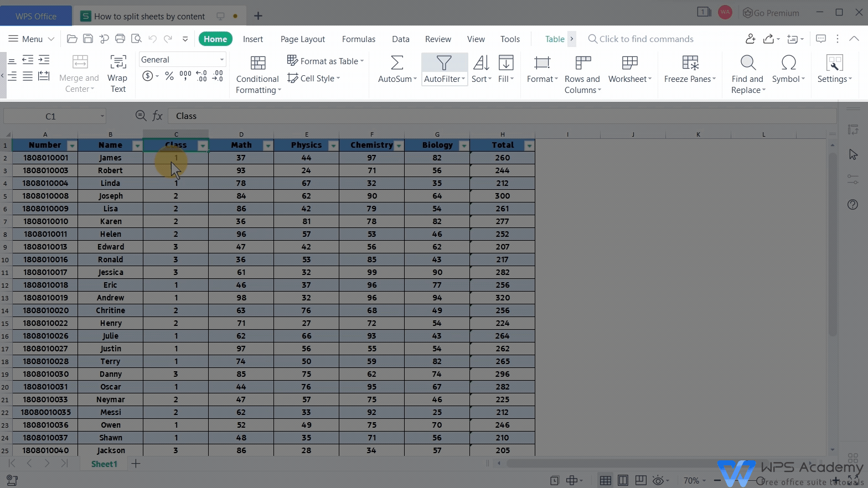Insert a Symbol via omega icon
This screenshot has height=488, width=868.
coord(788,63)
